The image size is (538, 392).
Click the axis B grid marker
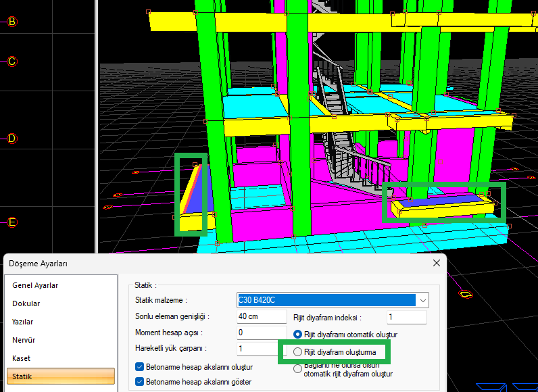click(x=11, y=22)
